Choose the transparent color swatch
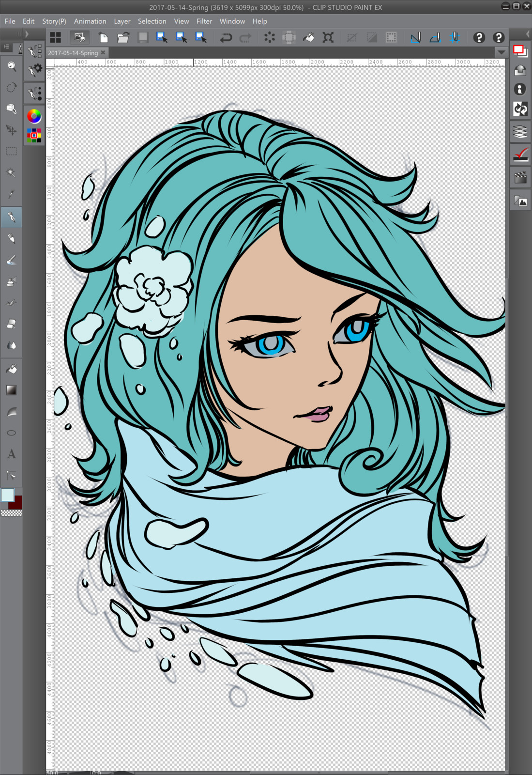The image size is (532, 775). point(11,513)
